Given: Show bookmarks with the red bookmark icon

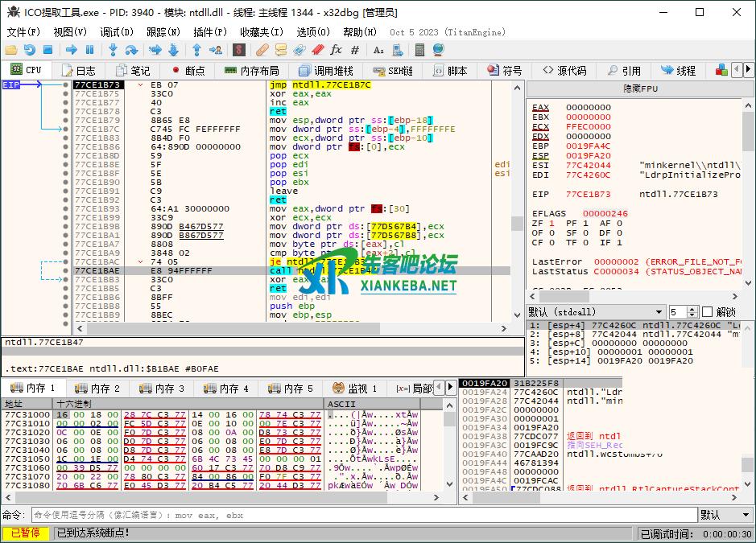Looking at the screenshot, I should 317,50.
